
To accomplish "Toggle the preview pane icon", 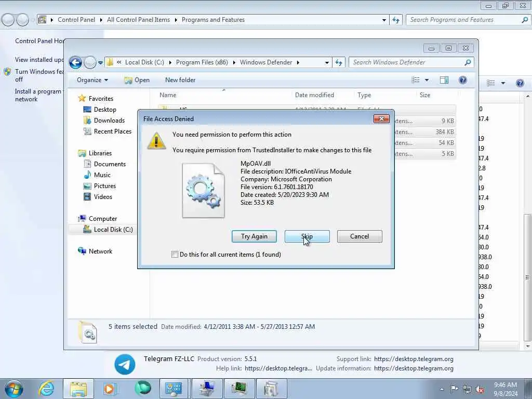I will tap(444, 80).
